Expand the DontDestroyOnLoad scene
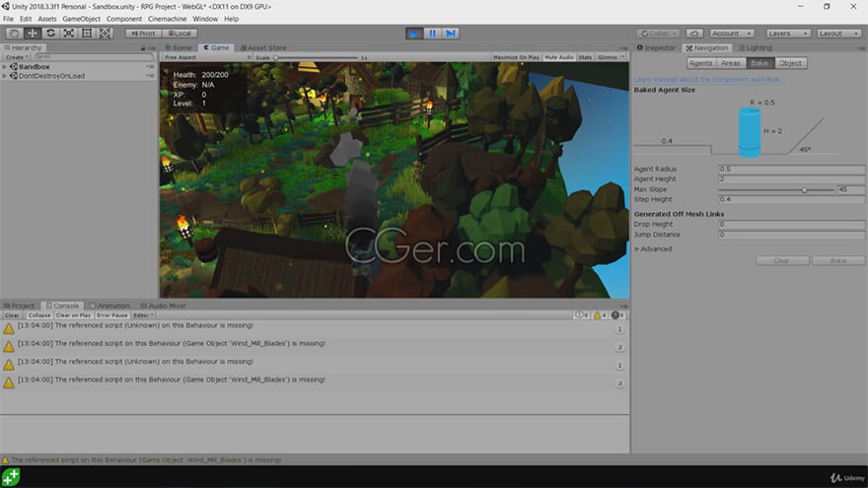The image size is (868, 488). tap(5, 76)
